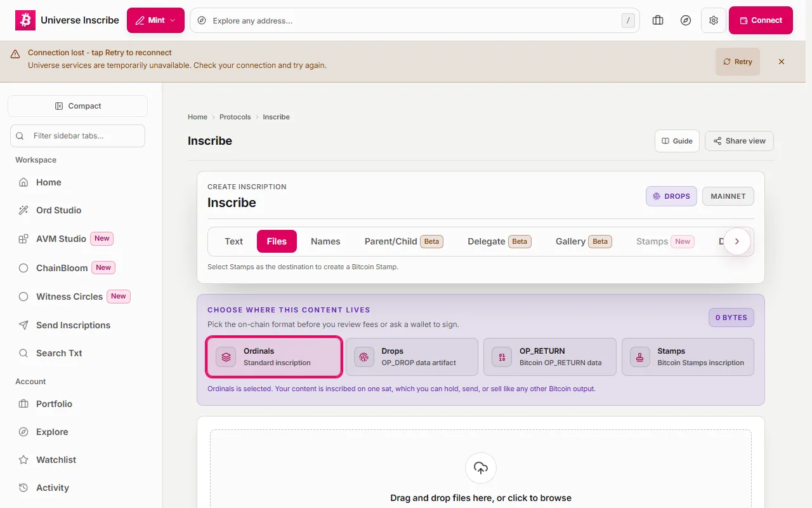Open Explore in the sidebar
The height and width of the screenshot is (508, 812).
81,432
